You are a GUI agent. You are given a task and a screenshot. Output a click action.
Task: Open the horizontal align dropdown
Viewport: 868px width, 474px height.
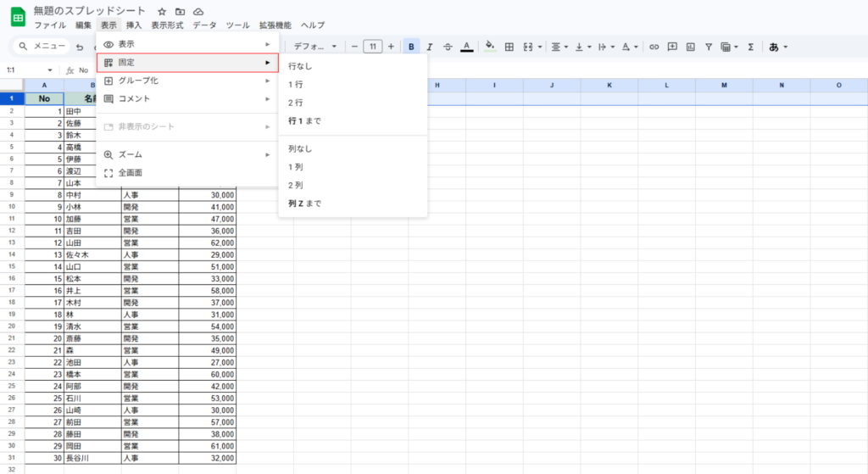[x=558, y=47]
